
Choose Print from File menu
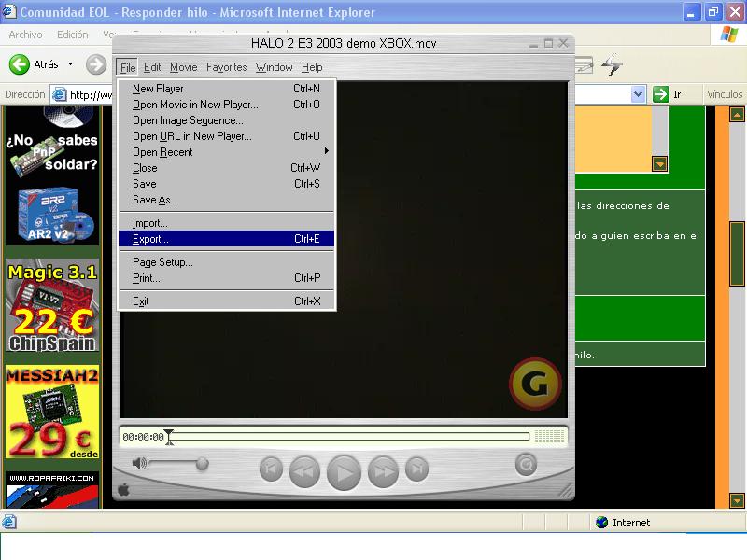226,277
